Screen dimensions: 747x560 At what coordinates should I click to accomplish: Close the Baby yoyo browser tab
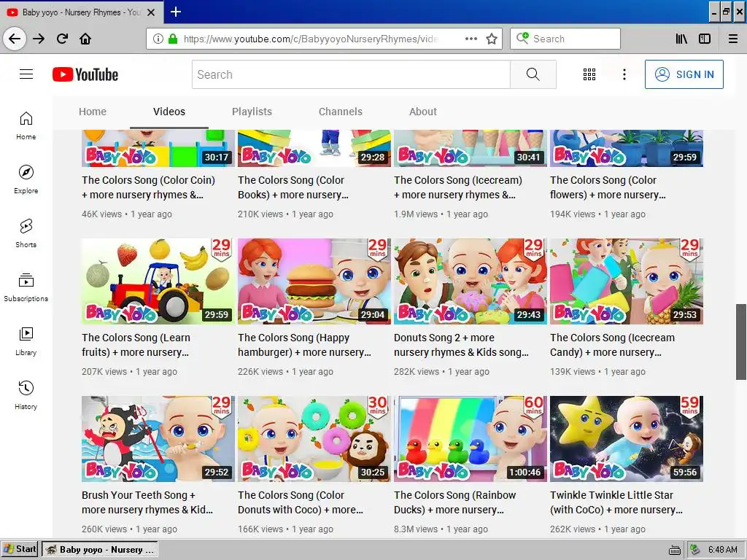coord(151,12)
